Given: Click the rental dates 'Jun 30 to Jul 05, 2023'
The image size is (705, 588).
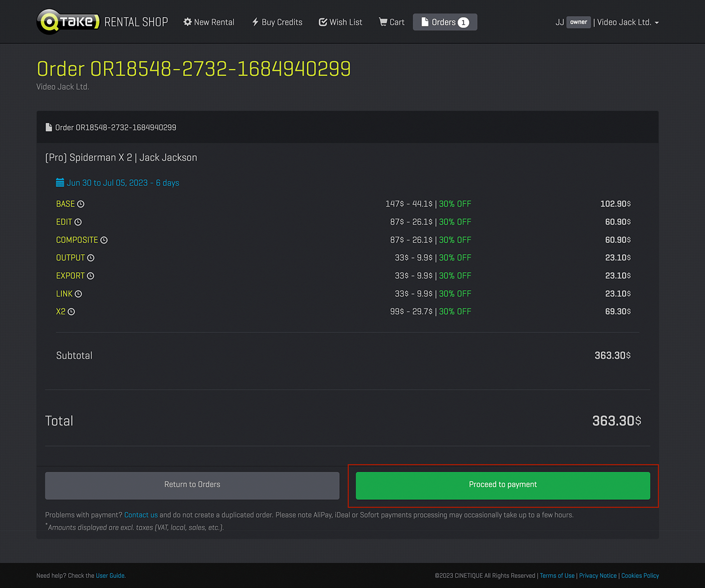Looking at the screenshot, I should coord(107,183).
